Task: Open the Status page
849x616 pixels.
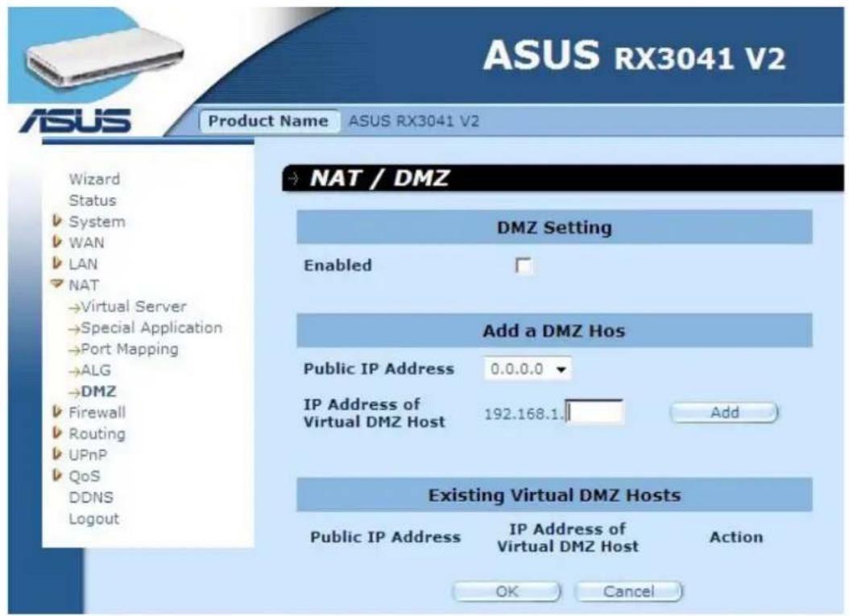Action: [x=93, y=201]
